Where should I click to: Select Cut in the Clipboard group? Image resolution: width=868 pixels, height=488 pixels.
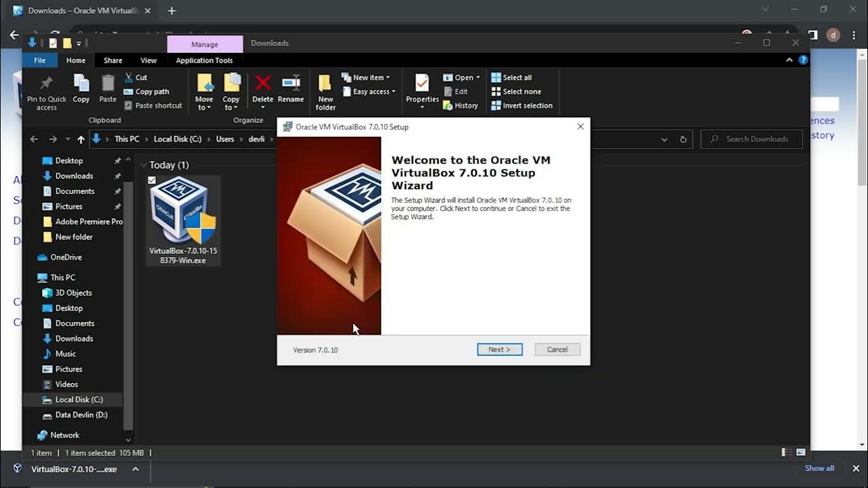coord(136,77)
